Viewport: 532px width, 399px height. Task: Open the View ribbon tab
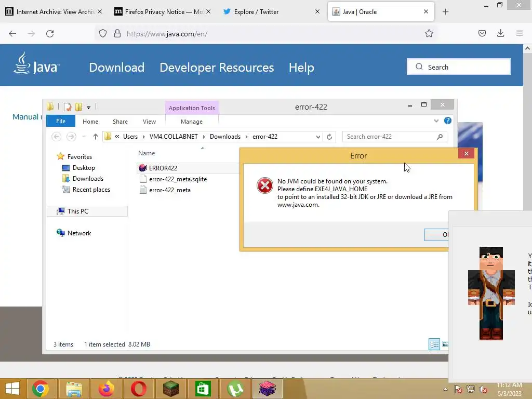click(x=149, y=122)
